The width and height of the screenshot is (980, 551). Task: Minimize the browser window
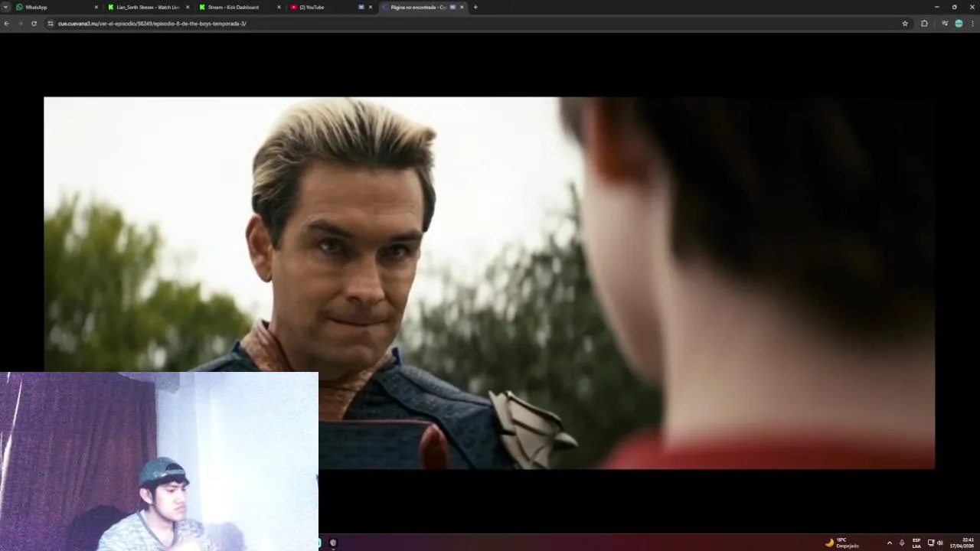click(936, 7)
